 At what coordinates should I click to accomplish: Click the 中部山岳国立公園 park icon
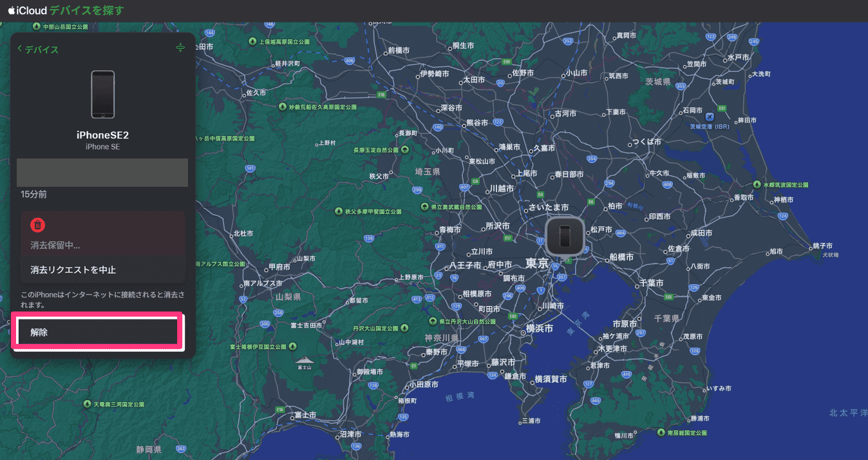(37, 27)
